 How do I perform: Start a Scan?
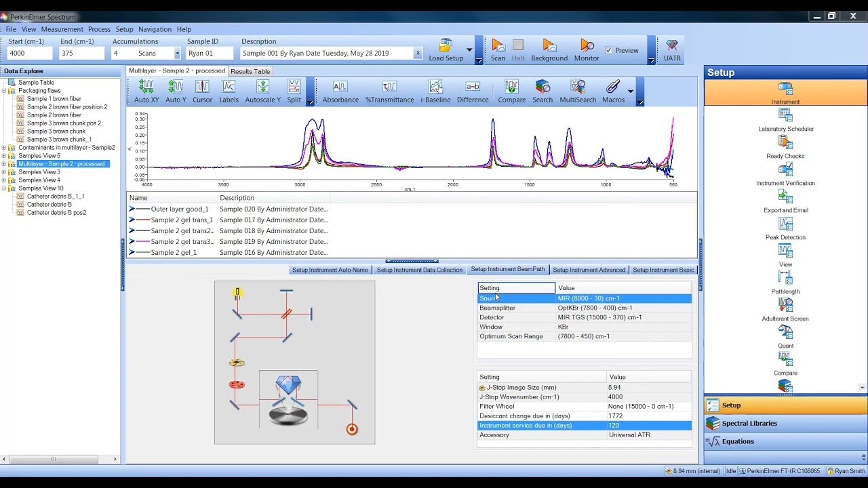(498, 50)
